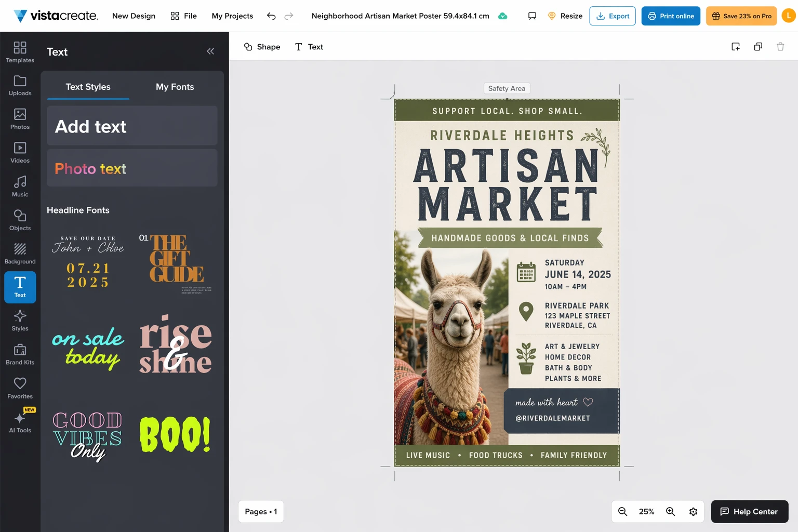Switch to the My Fonts tab
The height and width of the screenshot is (532, 798).
[x=175, y=87]
